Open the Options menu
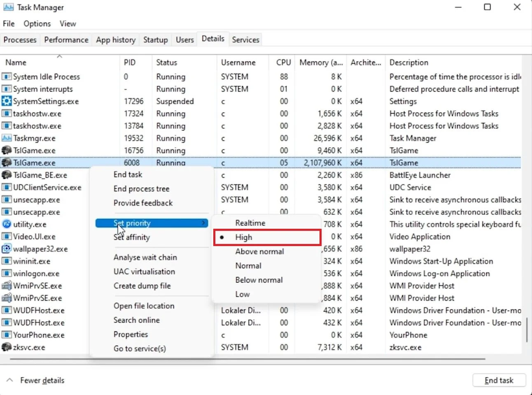The width and height of the screenshot is (532, 395). 37,24
